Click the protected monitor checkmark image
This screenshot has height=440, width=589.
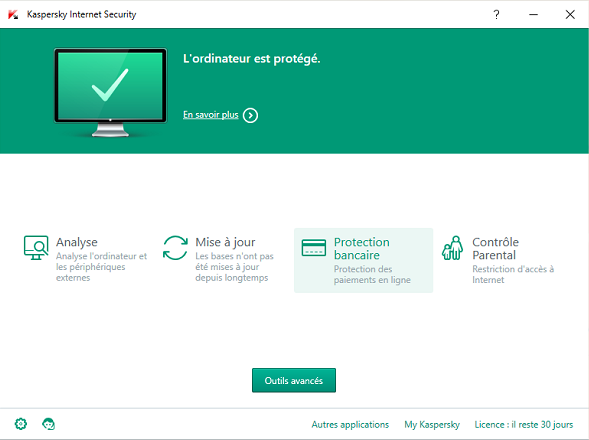110,92
